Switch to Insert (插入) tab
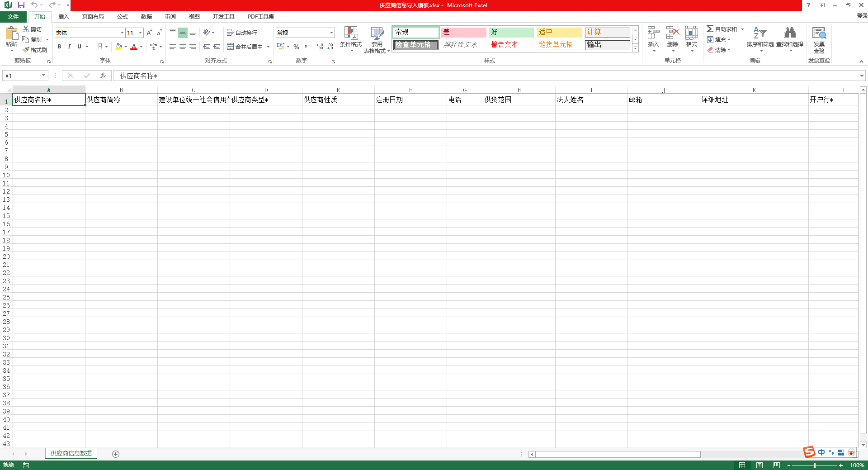The height and width of the screenshot is (470, 868). click(x=63, y=16)
